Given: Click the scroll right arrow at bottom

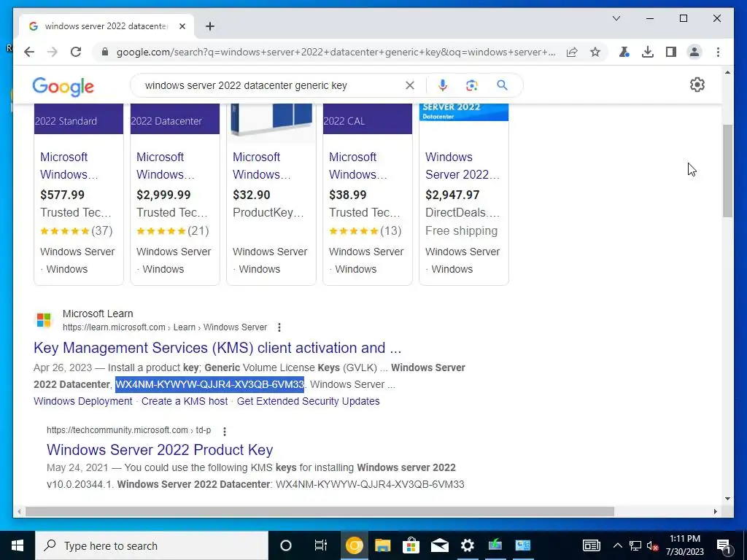Looking at the screenshot, I should click(716, 511).
